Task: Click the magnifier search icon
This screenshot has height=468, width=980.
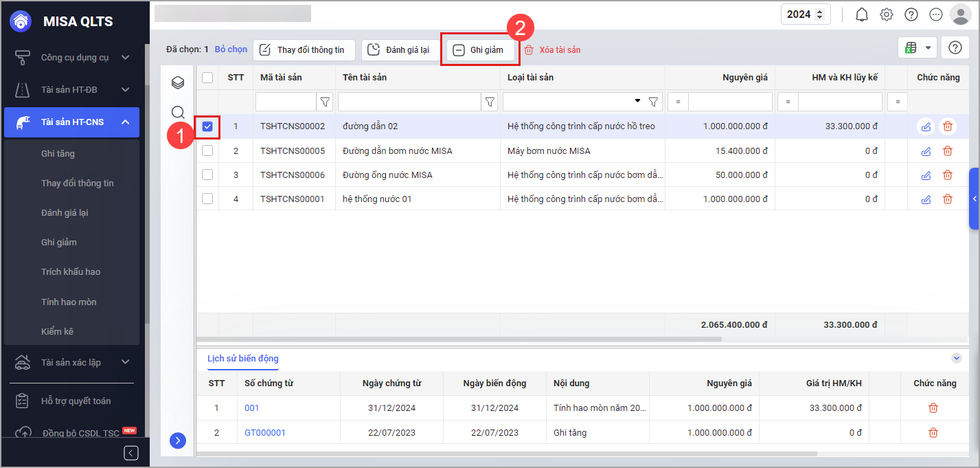Action: 178,112
